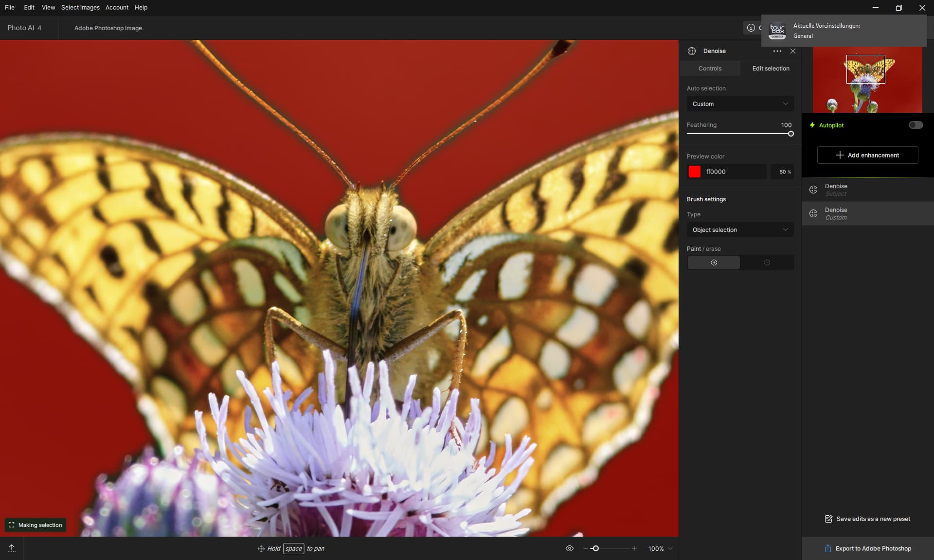This screenshot has width=934, height=560.
Task: Click the Denoise Subject globe icon
Action: coord(813,190)
